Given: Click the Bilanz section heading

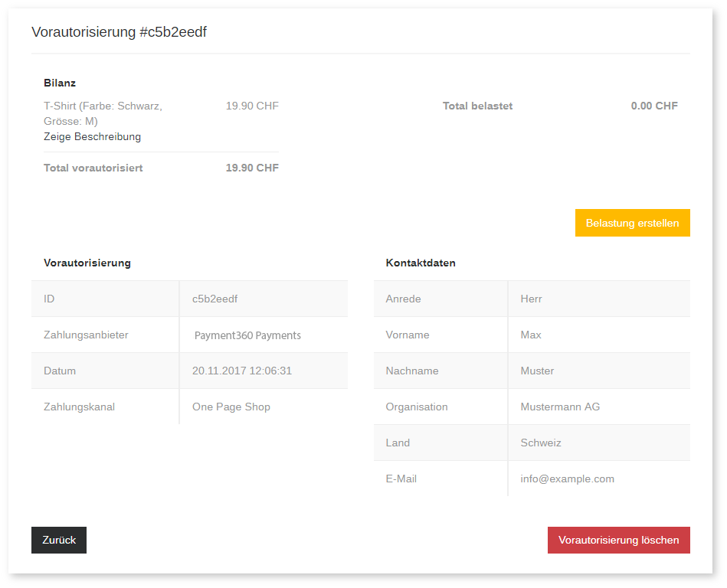Looking at the screenshot, I should coord(60,83).
